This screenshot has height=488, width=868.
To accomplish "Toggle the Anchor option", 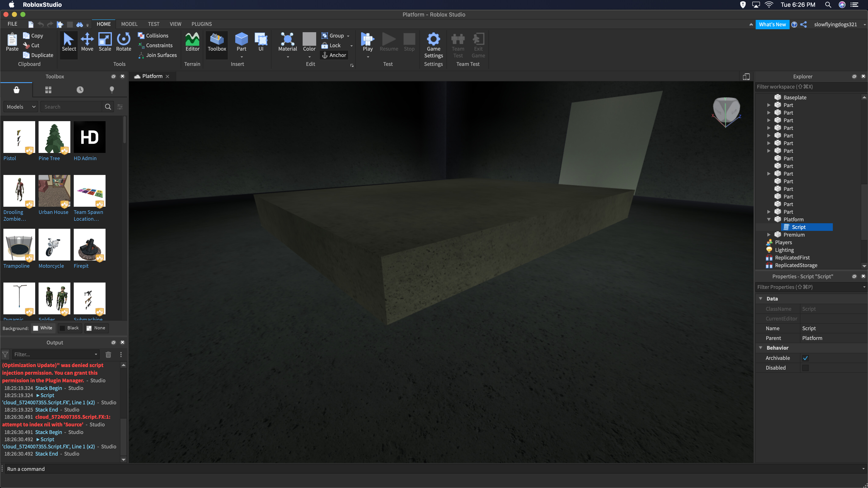I will [x=334, y=55].
